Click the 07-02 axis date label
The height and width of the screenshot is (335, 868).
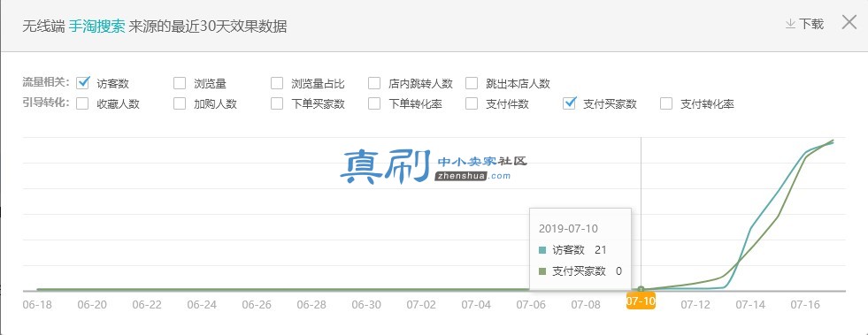421,305
